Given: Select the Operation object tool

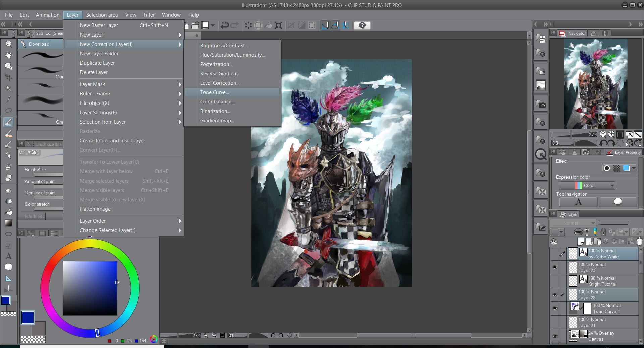Looking at the screenshot, I should pos(9,66).
